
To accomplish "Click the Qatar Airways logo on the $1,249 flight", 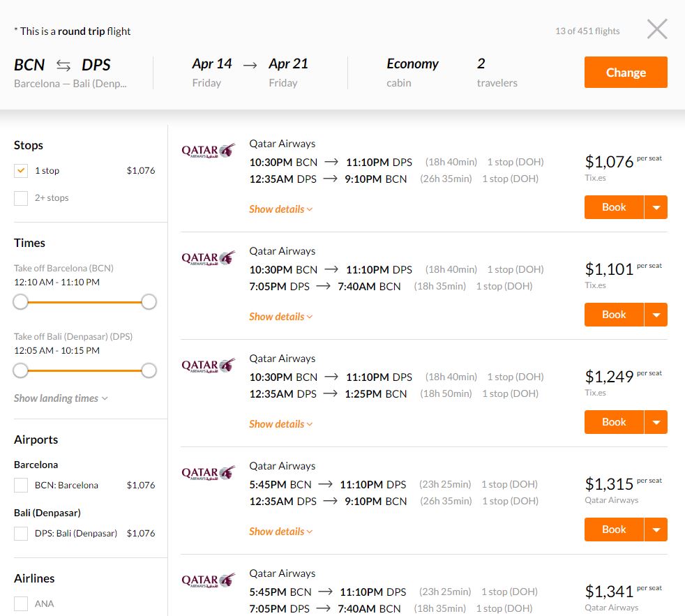I will (x=209, y=366).
